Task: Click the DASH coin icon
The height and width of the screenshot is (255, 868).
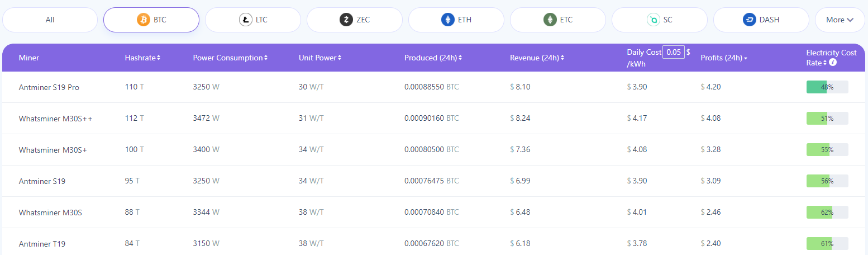Action: tap(749, 20)
